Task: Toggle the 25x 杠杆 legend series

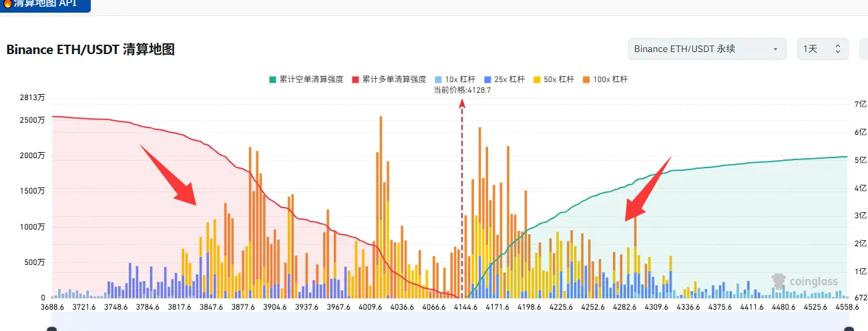Action: pos(506,79)
